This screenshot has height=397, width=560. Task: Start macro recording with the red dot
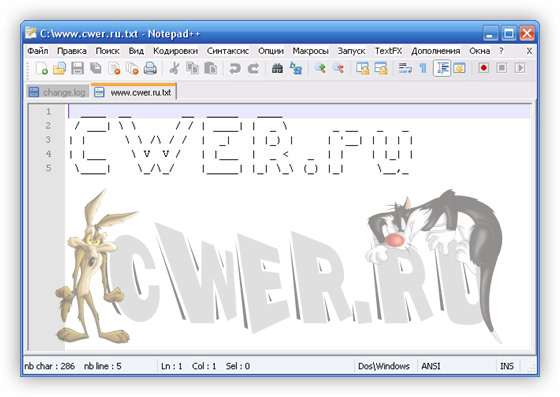[484, 67]
